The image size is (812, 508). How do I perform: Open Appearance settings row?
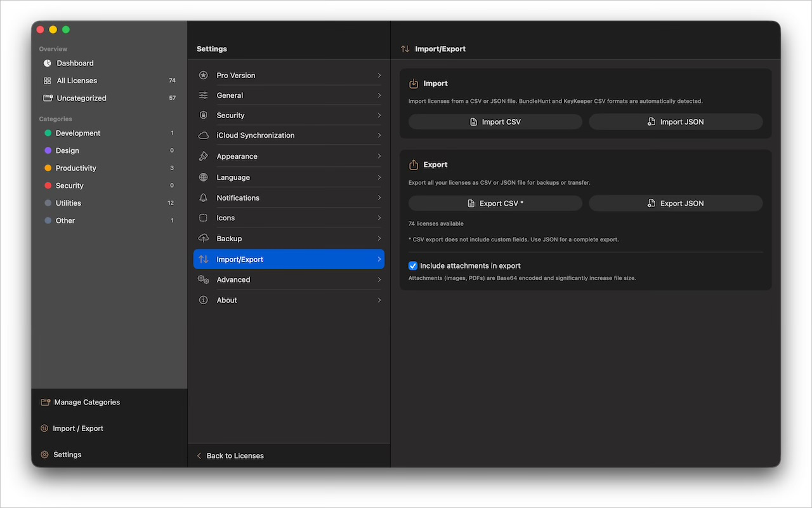(x=289, y=156)
